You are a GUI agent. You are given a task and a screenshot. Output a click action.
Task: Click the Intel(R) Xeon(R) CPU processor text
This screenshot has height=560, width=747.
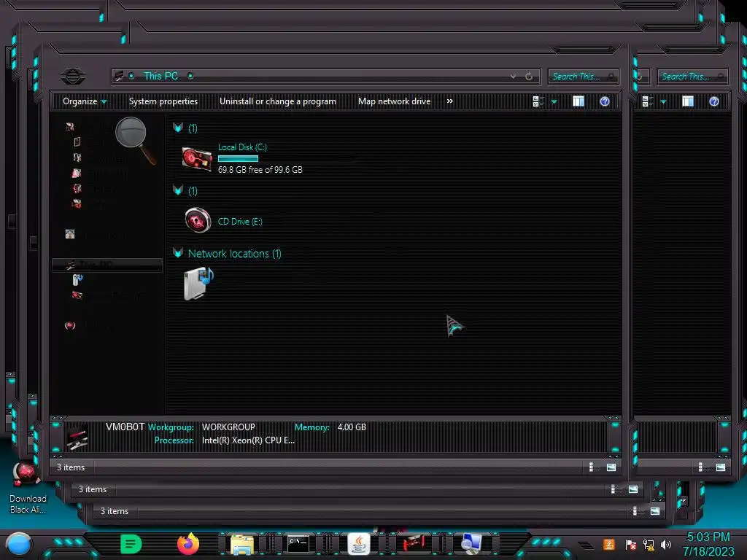pos(248,440)
